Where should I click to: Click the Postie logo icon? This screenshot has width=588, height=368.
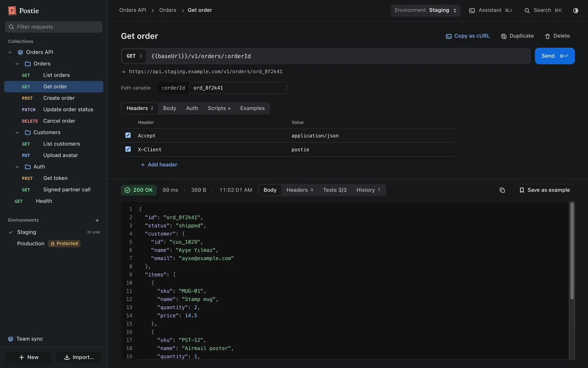pos(12,11)
